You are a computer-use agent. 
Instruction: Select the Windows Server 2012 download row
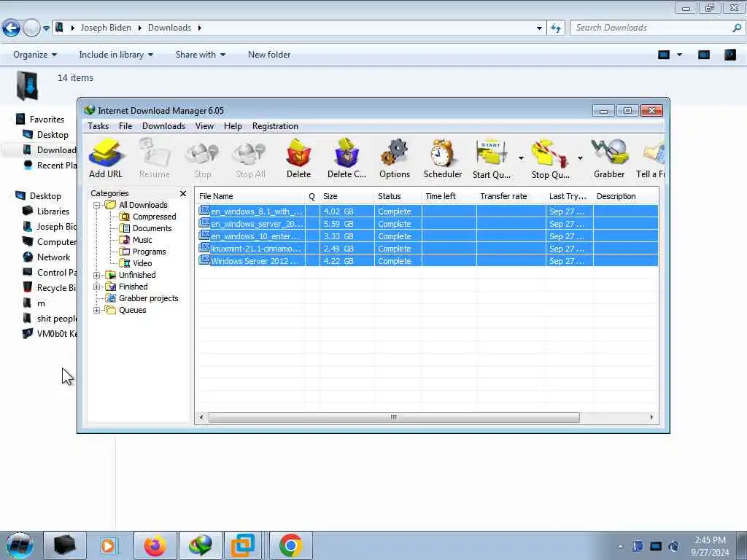click(427, 261)
